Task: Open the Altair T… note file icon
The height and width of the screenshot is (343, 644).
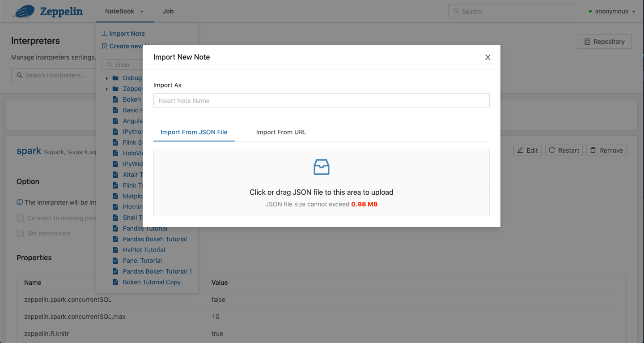Action: pyautogui.click(x=115, y=175)
